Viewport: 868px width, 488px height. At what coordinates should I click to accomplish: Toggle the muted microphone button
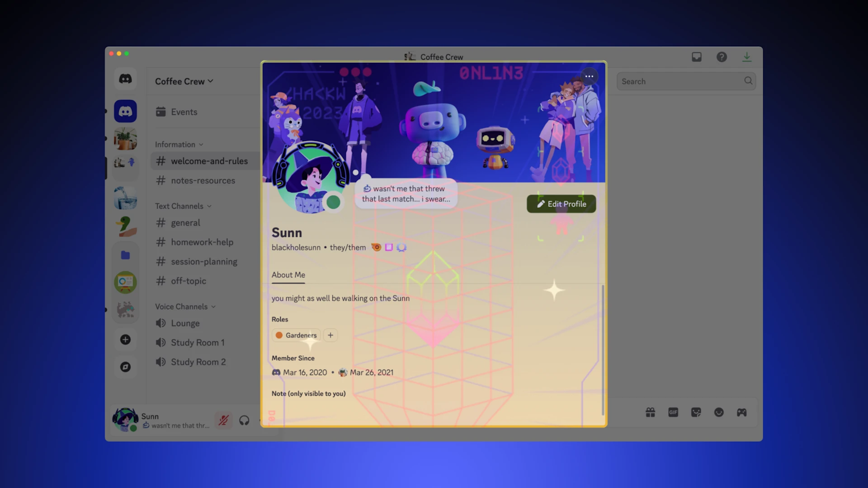(223, 420)
